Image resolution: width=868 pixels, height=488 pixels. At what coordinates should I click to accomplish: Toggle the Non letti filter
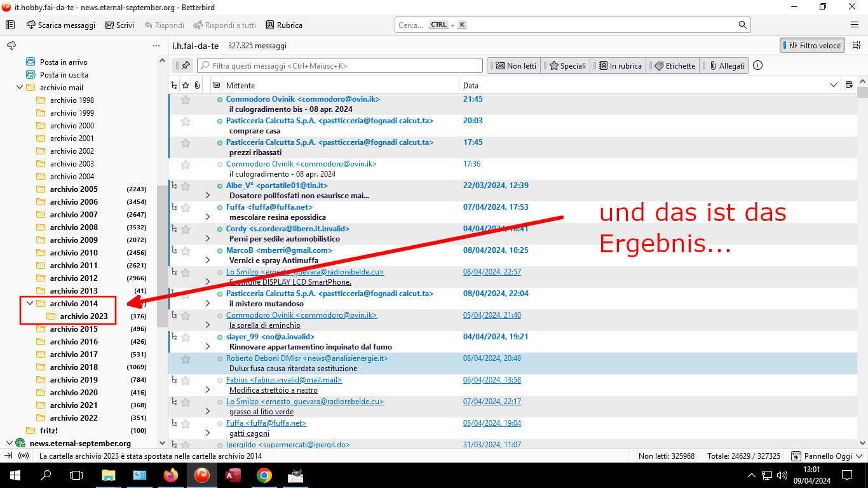coord(515,65)
